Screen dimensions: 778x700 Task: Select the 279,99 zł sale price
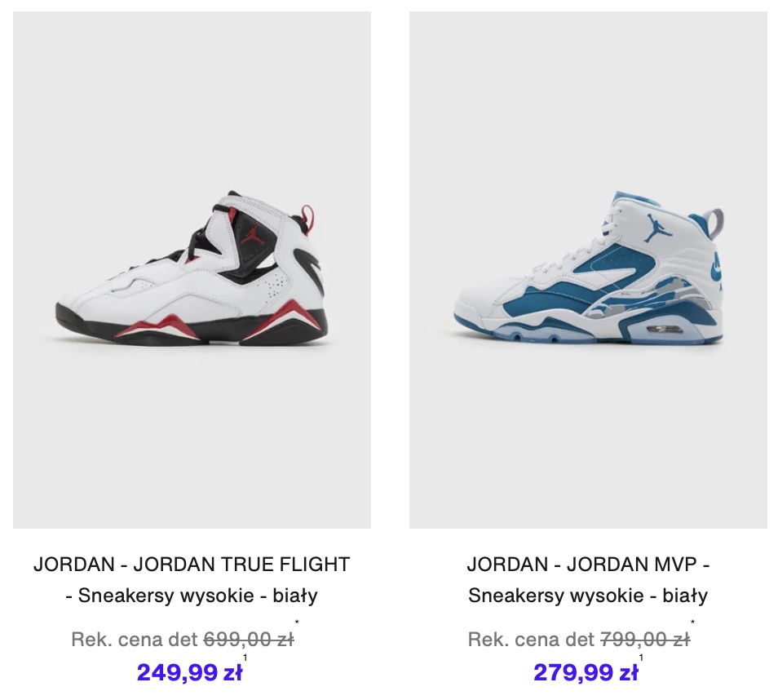(586, 673)
